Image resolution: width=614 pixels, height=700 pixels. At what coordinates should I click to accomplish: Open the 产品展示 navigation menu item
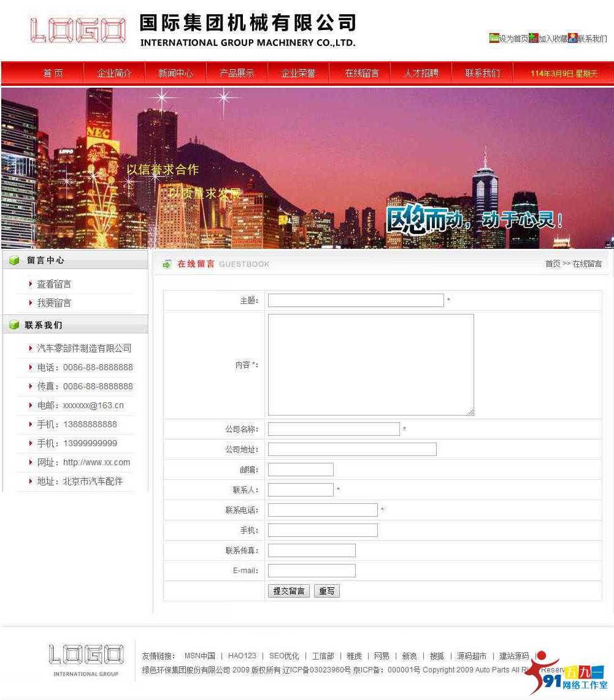[237, 72]
